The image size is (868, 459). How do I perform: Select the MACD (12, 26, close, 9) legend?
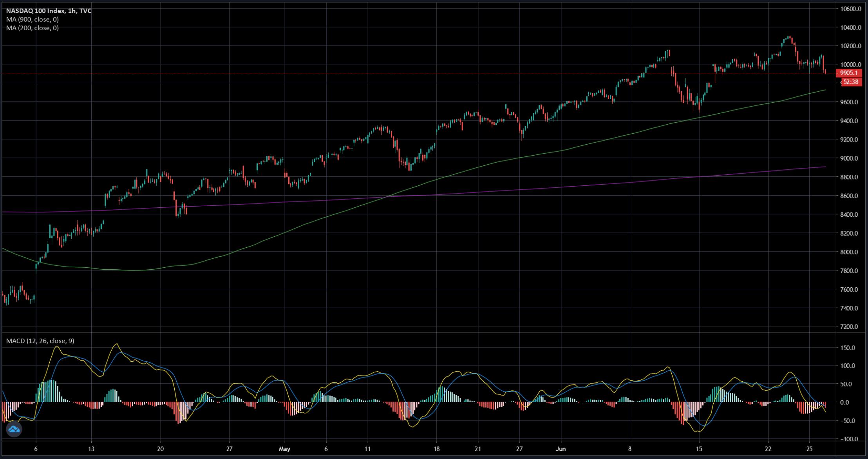[x=40, y=341]
